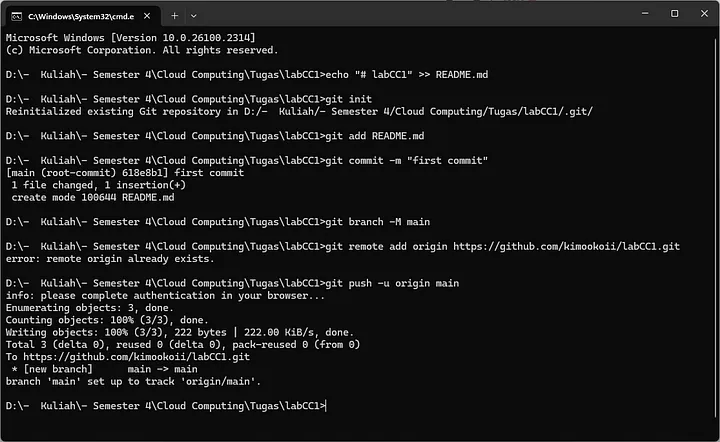Click the 'error: remote origin already exists' message

pyautogui.click(x=109, y=258)
